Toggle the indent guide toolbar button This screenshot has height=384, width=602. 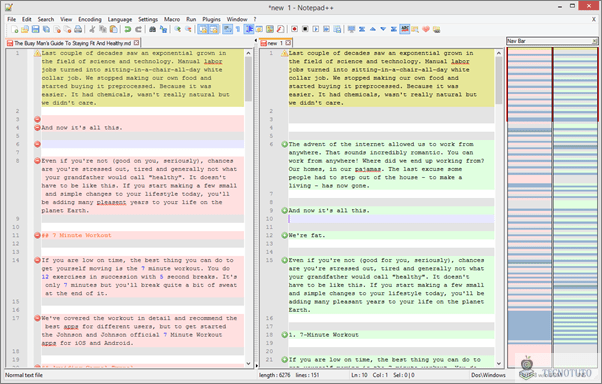[x=249, y=29]
